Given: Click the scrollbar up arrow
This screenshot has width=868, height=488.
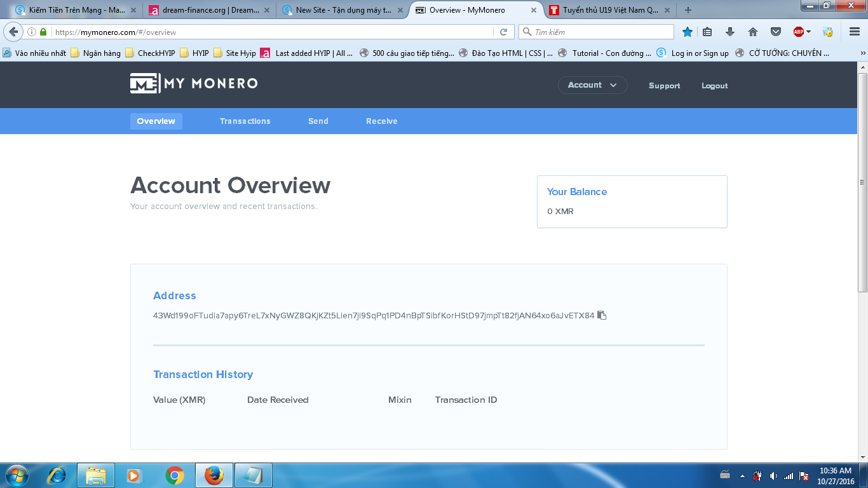Looking at the screenshot, I should coord(862,67).
